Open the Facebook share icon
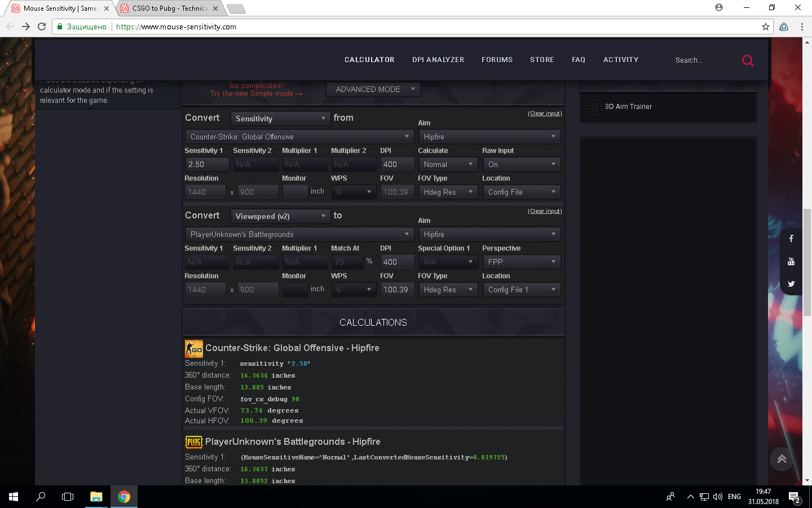This screenshot has height=508, width=812. [x=791, y=239]
